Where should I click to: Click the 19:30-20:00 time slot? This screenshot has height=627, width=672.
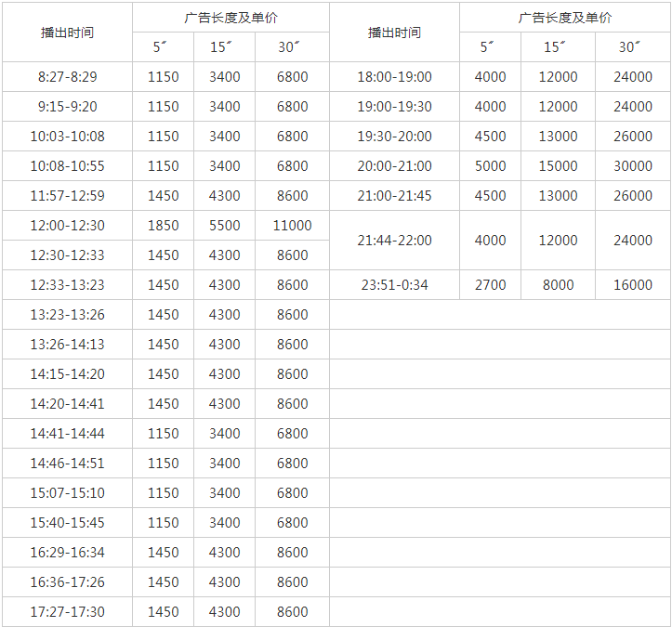(x=395, y=137)
